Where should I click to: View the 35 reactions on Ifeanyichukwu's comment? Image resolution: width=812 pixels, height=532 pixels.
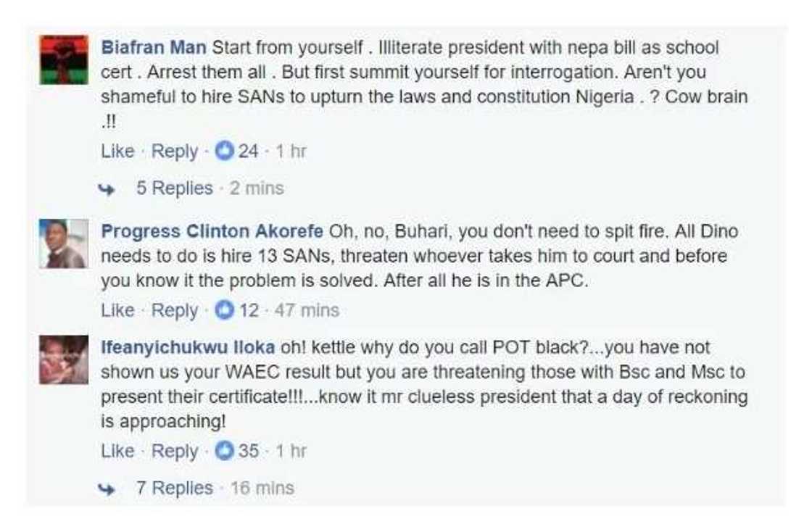pyautogui.click(x=246, y=450)
